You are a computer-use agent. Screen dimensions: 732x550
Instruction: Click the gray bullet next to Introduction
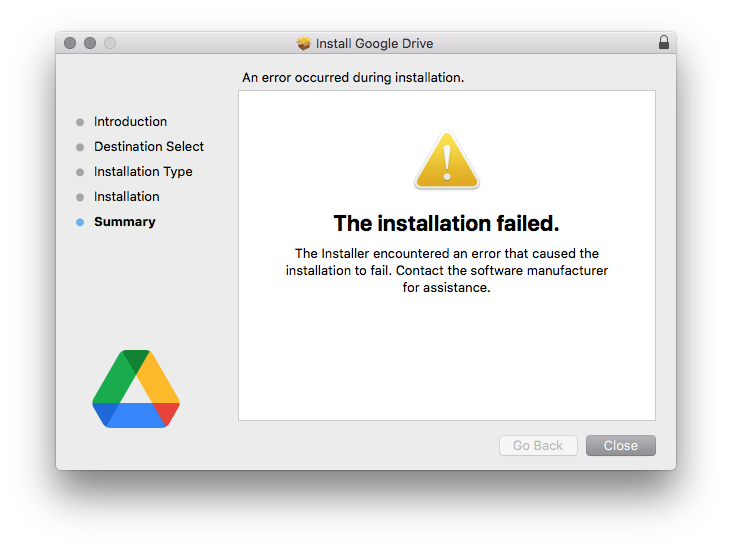80,122
